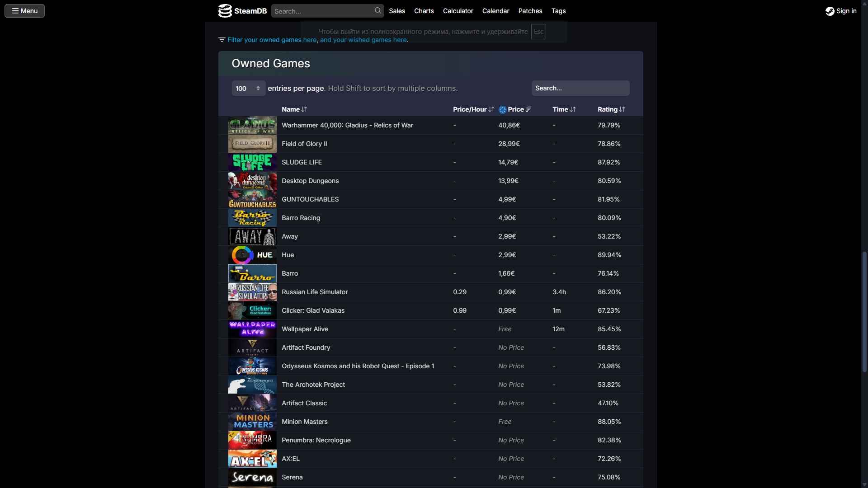Open the Patches page
This screenshot has width=868, height=488.
[530, 11]
